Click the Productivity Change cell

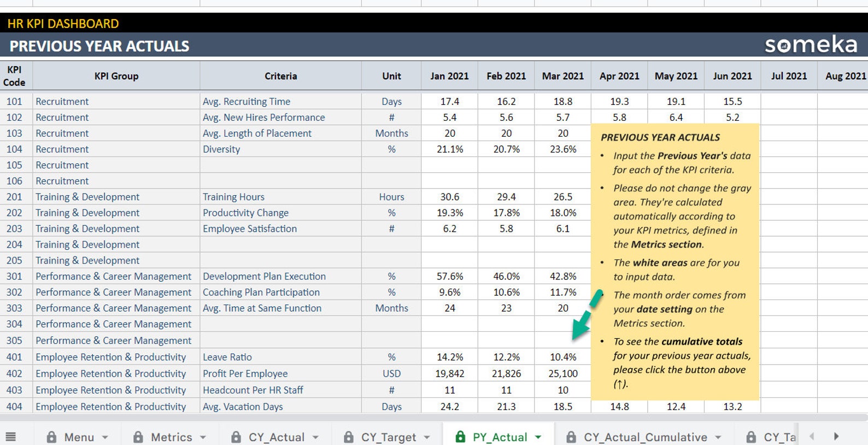pos(281,213)
